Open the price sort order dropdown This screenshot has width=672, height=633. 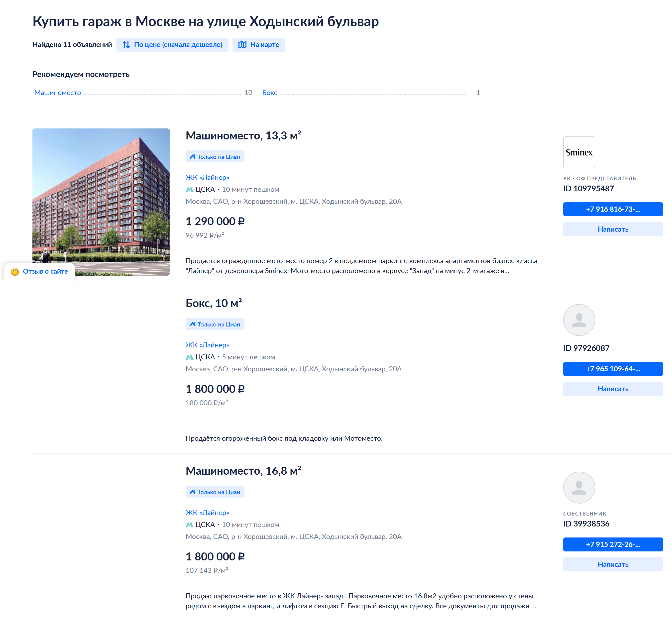(x=172, y=45)
